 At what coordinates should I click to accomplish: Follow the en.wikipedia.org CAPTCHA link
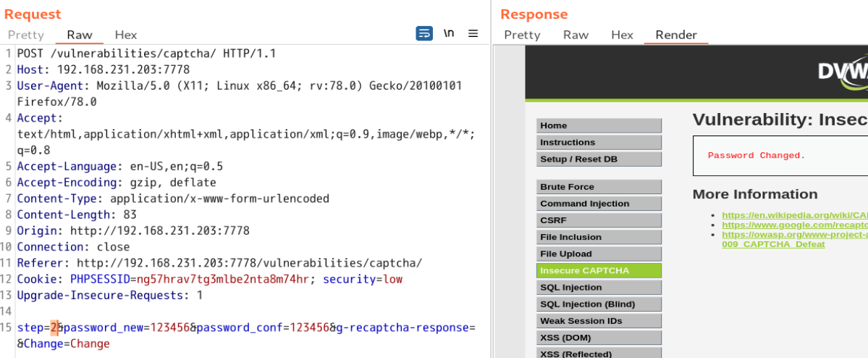pos(794,215)
